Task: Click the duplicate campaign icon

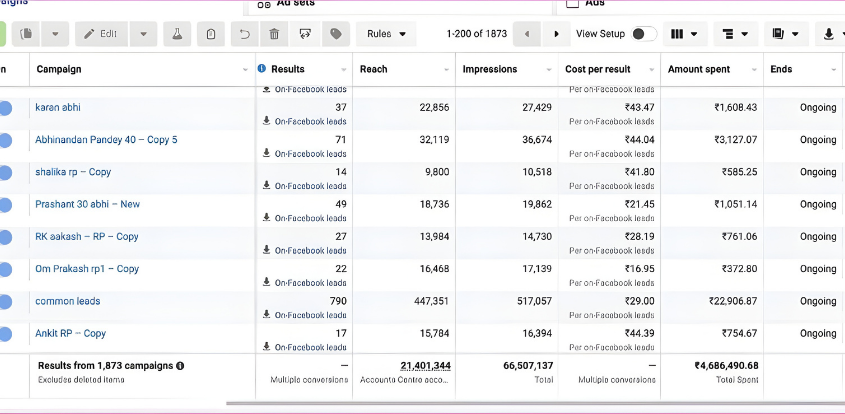Action: click(27, 34)
